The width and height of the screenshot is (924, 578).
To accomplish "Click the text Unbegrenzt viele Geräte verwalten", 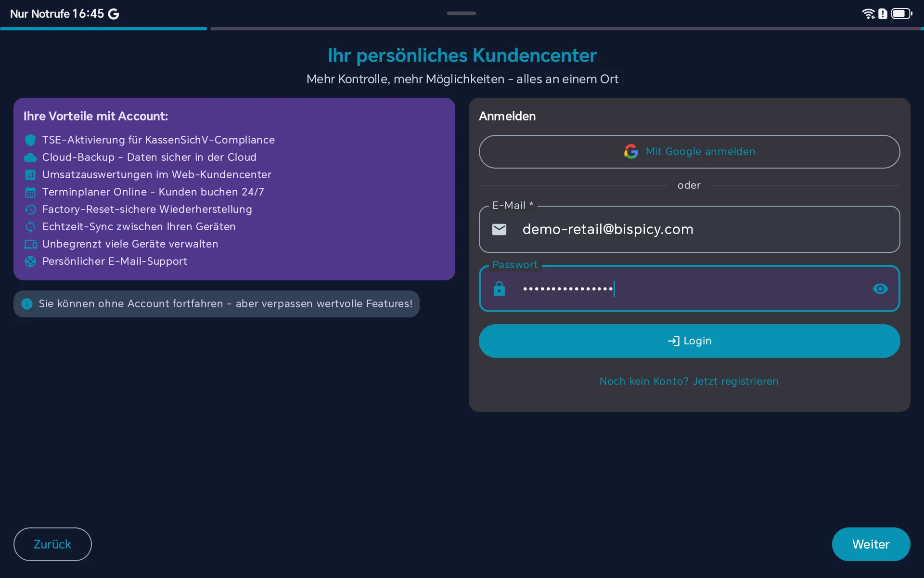I will pos(130,244).
